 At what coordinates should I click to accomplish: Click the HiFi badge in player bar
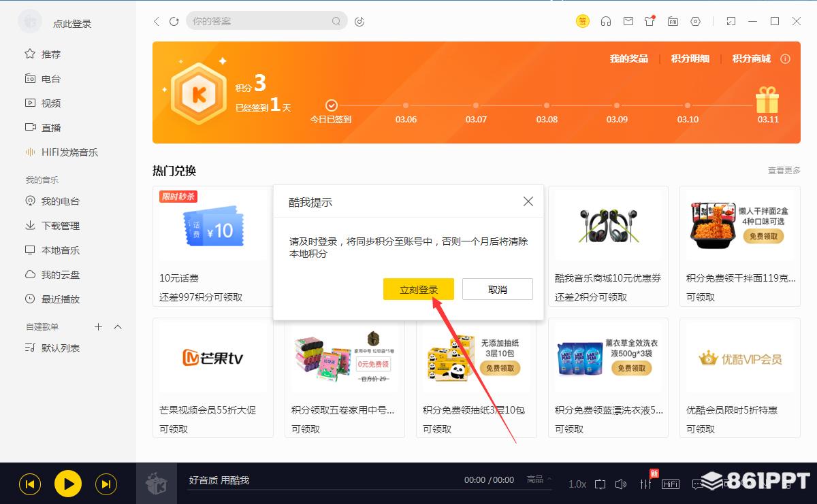(671, 484)
